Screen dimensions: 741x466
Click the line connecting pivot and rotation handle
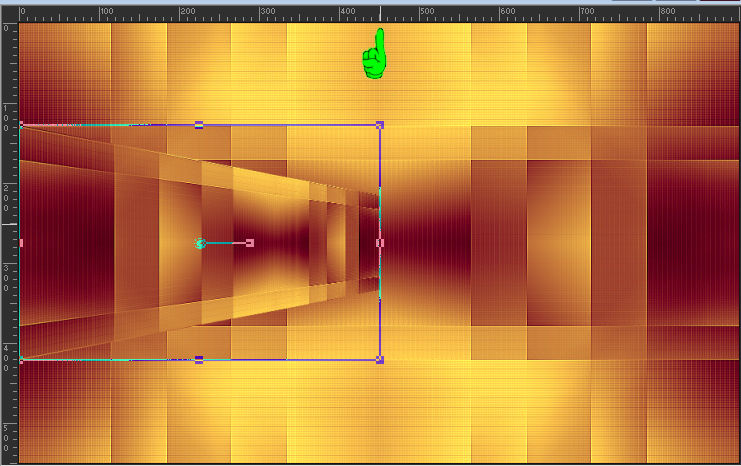point(225,242)
